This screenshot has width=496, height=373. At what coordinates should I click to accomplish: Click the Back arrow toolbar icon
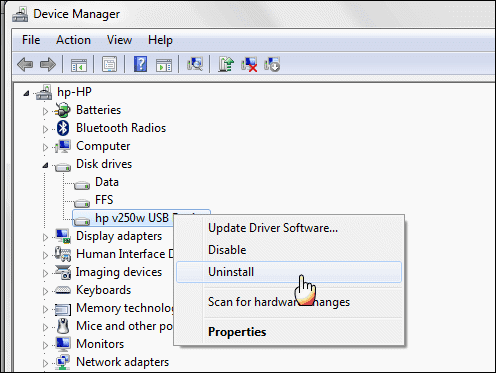click(x=25, y=64)
